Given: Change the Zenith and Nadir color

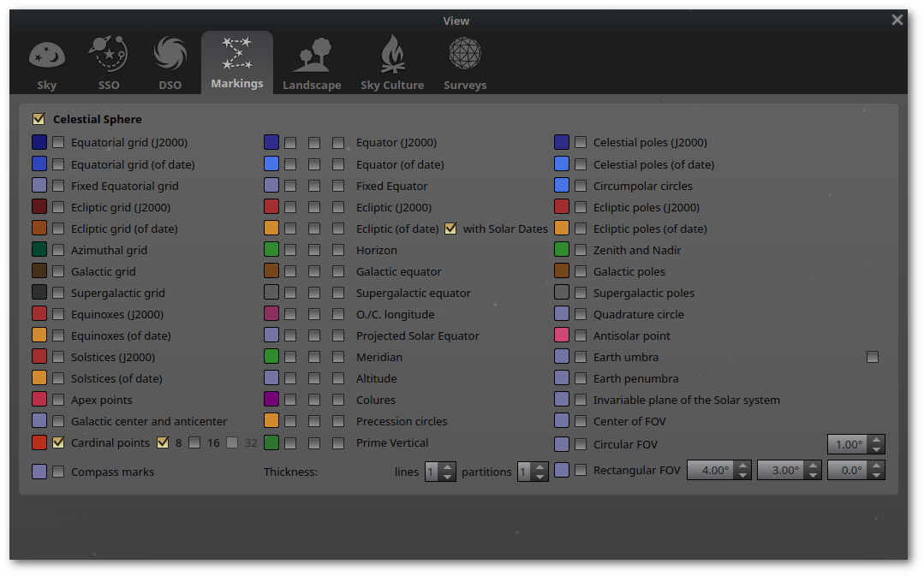Looking at the screenshot, I should pos(562,250).
